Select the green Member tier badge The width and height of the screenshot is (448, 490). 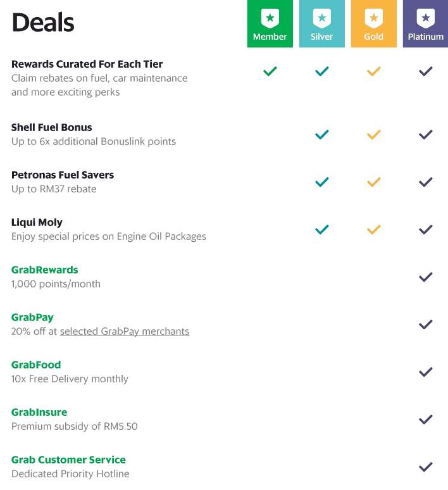tap(270, 24)
